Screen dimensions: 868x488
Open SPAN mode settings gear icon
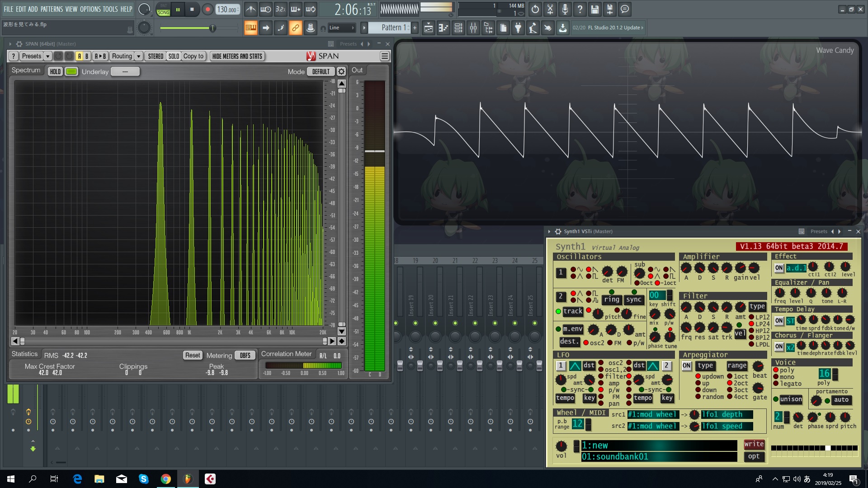pos(341,71)
